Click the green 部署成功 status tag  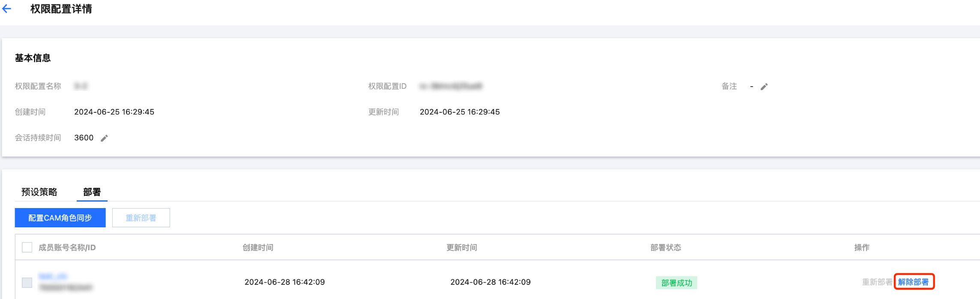pyautogui.click(x=676, y=283)
